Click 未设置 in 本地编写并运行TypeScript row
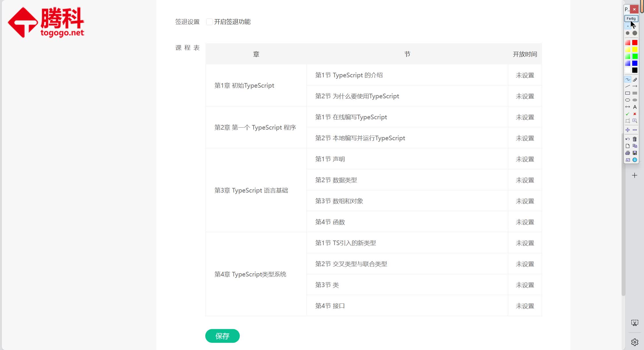644x350 pixels. 525,138
